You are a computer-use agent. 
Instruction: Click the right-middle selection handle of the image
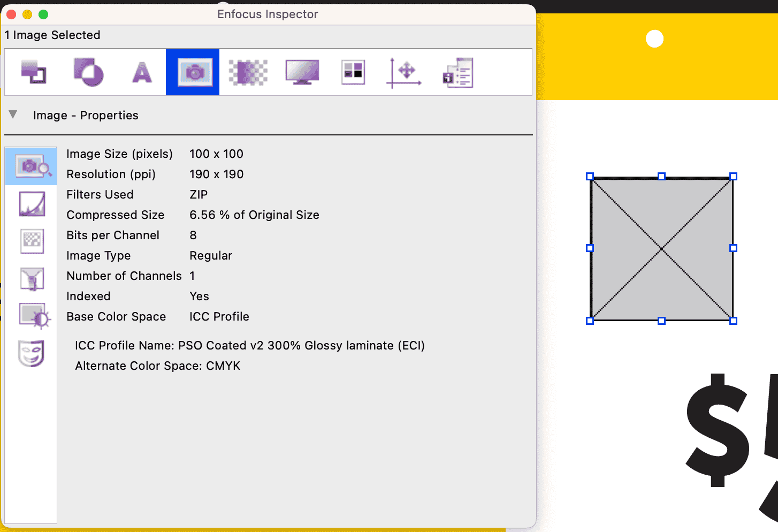(734, 248)
